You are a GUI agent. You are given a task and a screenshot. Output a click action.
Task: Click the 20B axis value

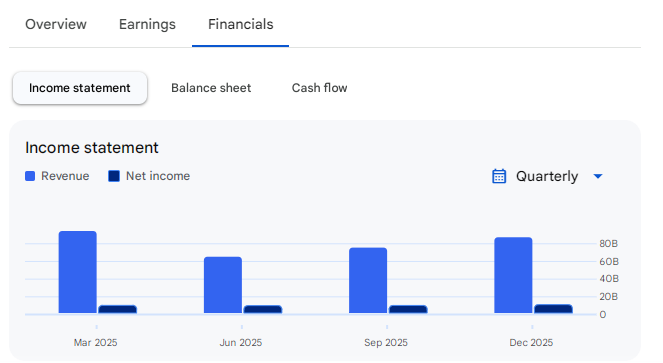point(608,297)
